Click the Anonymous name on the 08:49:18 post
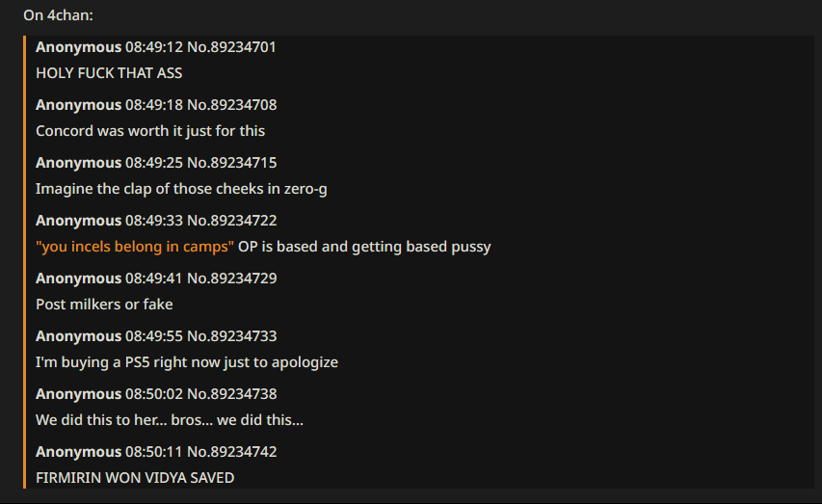Viewport: 822px width, 504px height. click(79, 105)
